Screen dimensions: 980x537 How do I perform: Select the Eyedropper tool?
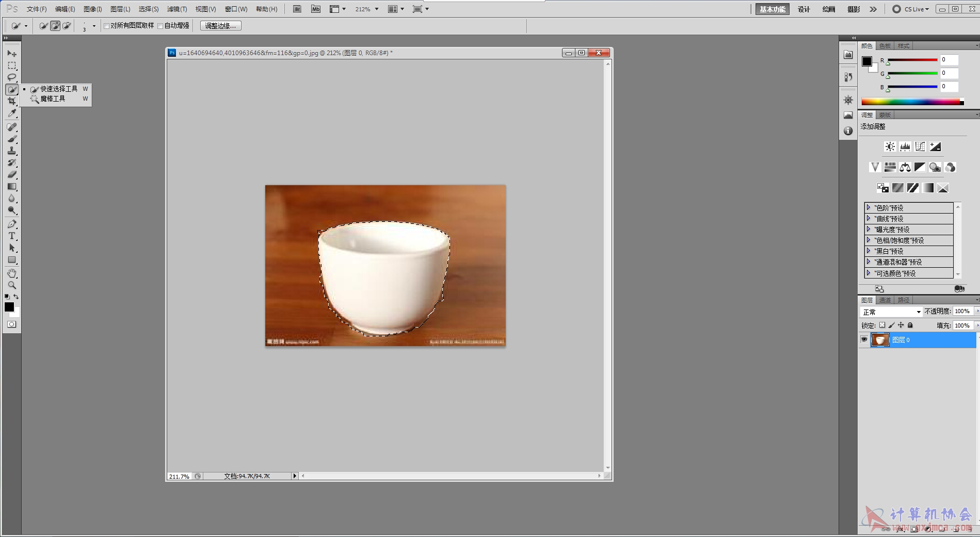pyautogui.click(x=12, y=113)
